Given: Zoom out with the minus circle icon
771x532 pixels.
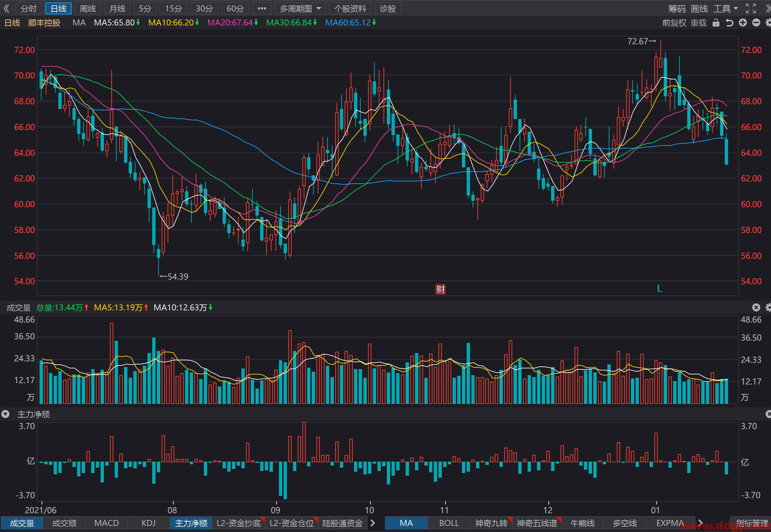Looking at the screenshot, I should 756,23.
